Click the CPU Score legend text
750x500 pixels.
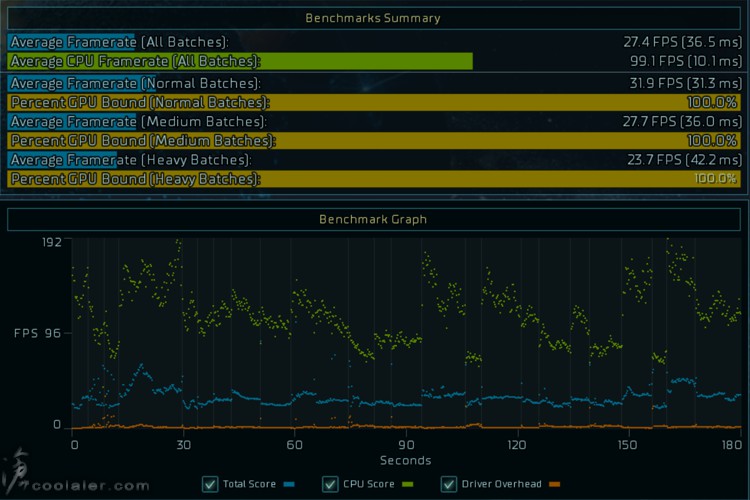point(369,484)
